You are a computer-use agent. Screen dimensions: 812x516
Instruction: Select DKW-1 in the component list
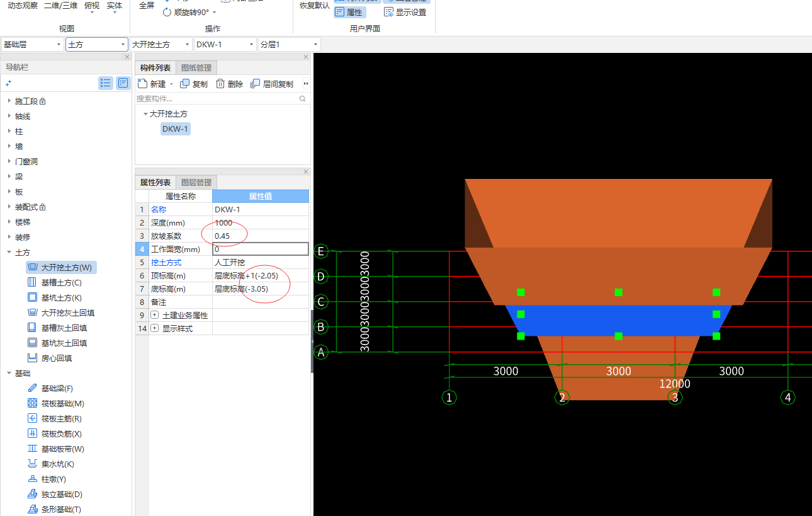click(175, 129)
